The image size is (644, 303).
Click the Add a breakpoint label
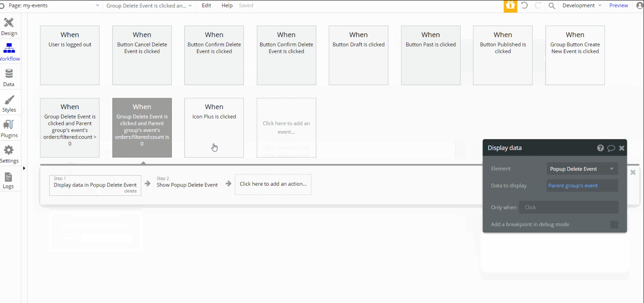pyautogui.click(x=530, y=224)
